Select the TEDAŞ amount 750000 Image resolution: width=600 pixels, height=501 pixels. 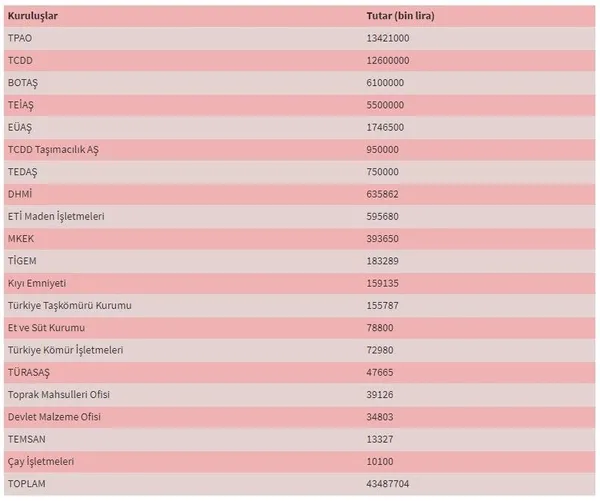(383, 172)
